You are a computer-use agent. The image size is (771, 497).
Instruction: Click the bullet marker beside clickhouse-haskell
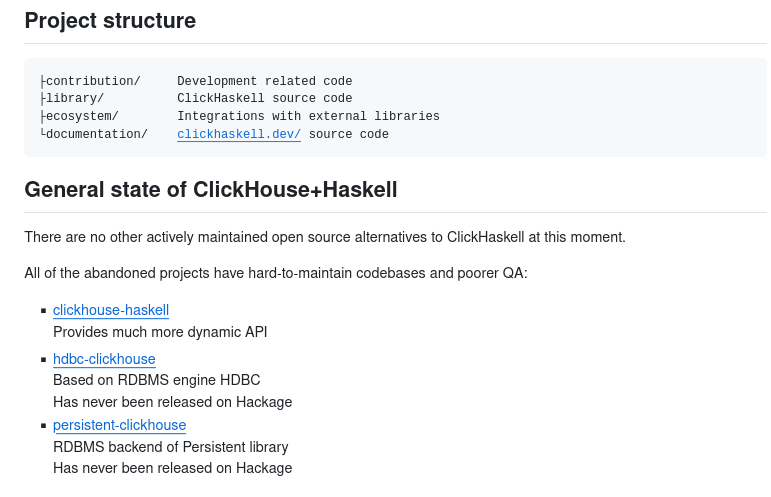click(43, 311)
